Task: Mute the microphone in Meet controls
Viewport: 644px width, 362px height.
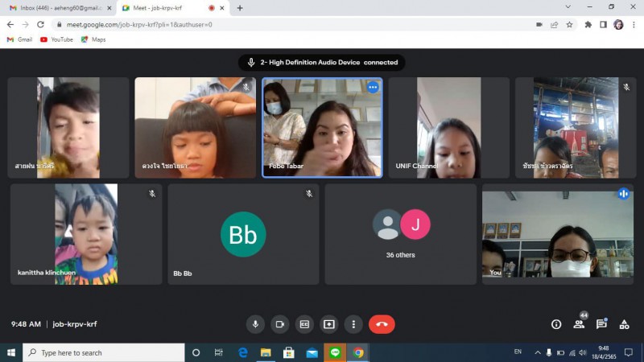Action: (x=255, y=324)
